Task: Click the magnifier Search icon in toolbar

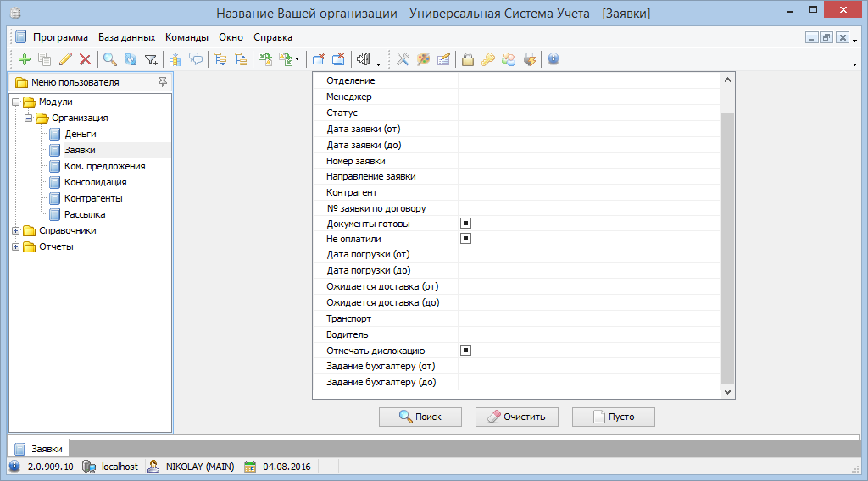Action: 110,59
